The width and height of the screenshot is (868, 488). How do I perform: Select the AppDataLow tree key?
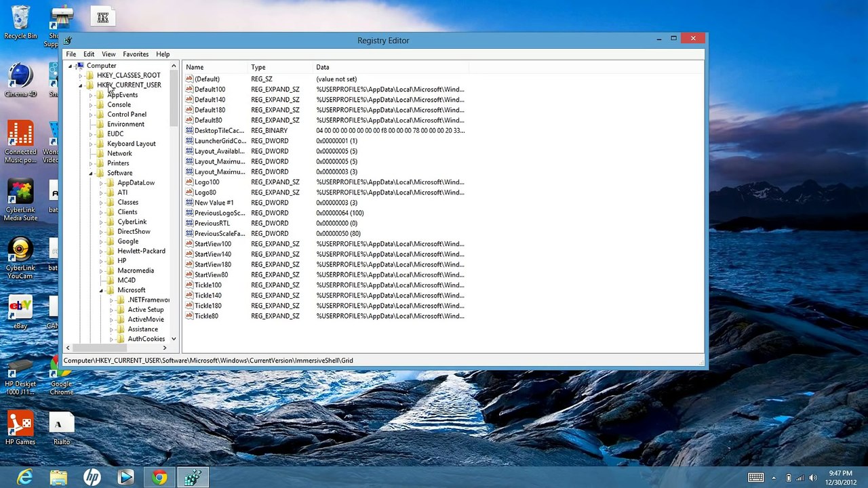point(136,183)
